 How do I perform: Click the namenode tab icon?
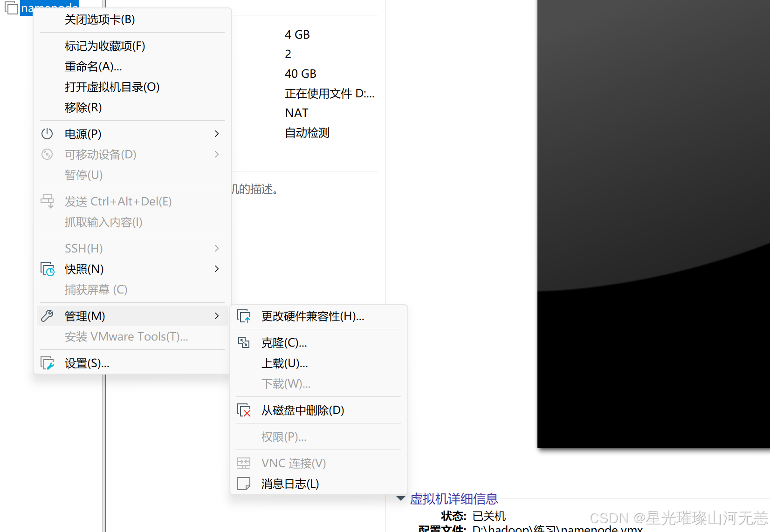(x=11, y=8)
